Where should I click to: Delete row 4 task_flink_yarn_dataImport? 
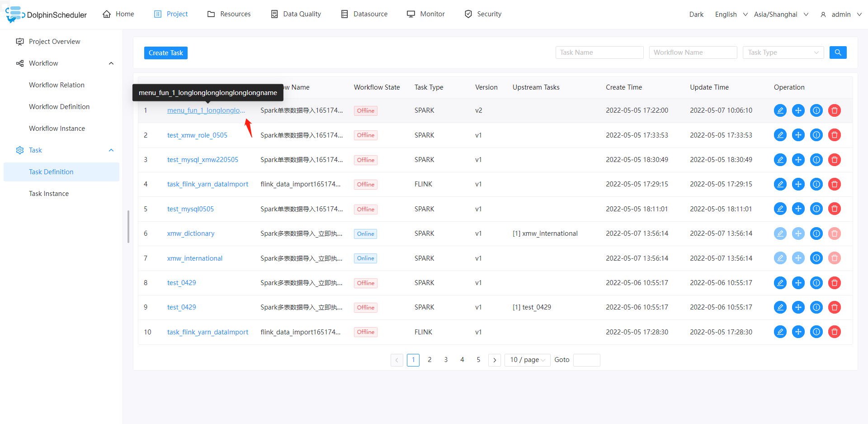click(835, 184)
